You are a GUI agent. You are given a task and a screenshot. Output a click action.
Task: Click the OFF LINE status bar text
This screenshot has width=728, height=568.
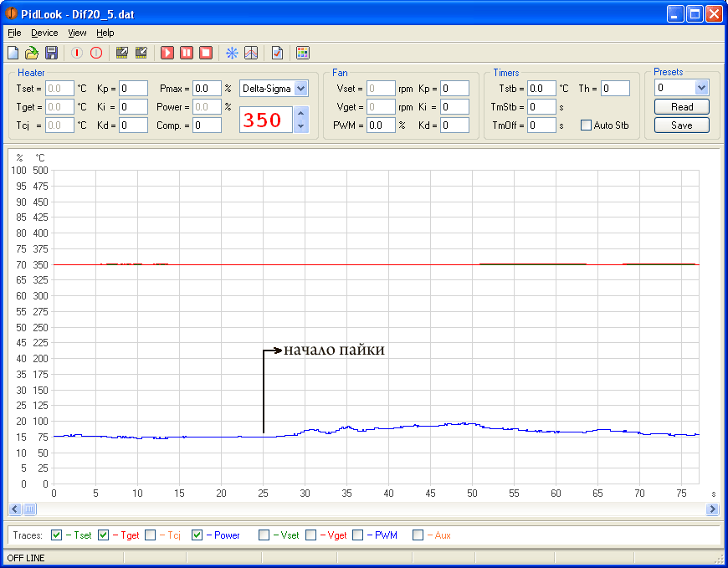coord(26,558)
